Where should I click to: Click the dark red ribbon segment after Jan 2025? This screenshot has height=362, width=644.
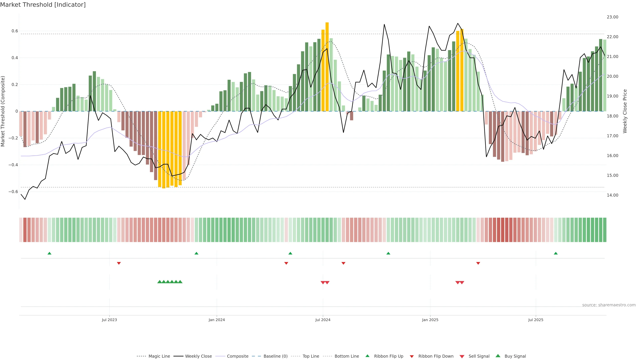coord(503,230)
